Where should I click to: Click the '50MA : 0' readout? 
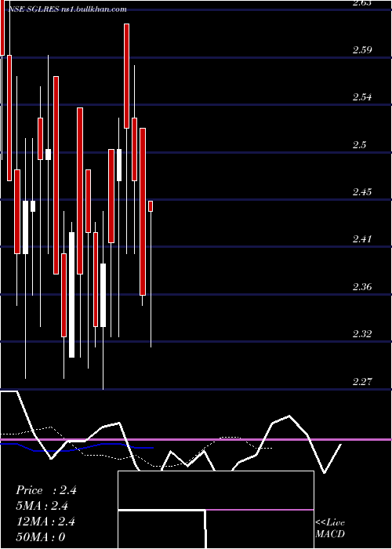(x=41, y=537)
